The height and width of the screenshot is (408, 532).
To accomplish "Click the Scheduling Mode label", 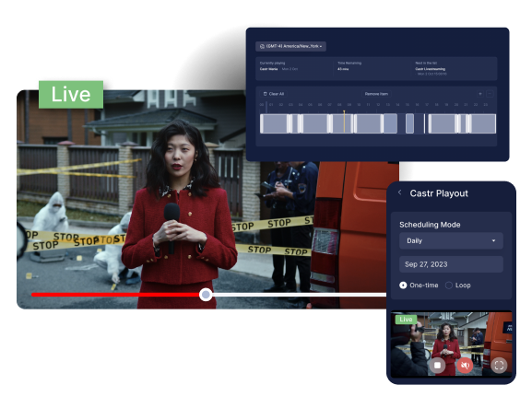I will point(430,225).
